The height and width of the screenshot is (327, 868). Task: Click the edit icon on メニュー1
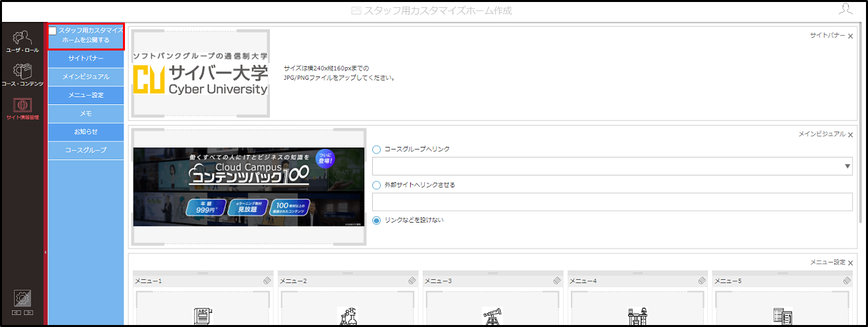pos(267,281)
